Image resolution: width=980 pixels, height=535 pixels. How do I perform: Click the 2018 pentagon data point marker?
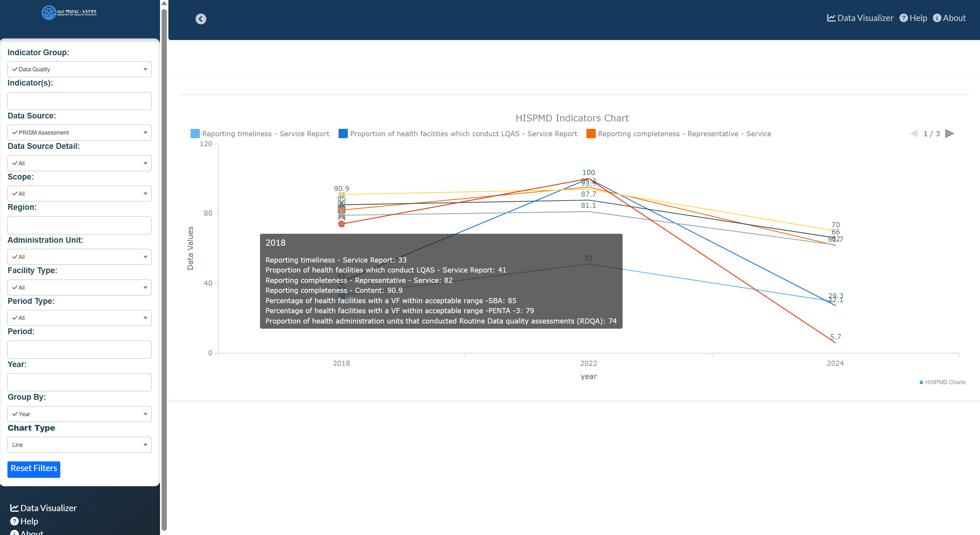pyautogui.click(x=341, y=224)
